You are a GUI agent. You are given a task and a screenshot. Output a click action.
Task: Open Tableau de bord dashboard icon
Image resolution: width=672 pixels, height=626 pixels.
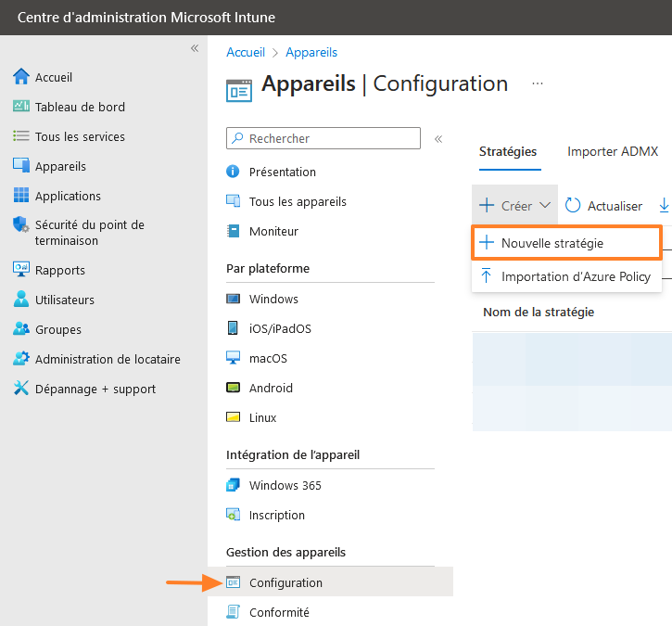(x=21, y=106)
